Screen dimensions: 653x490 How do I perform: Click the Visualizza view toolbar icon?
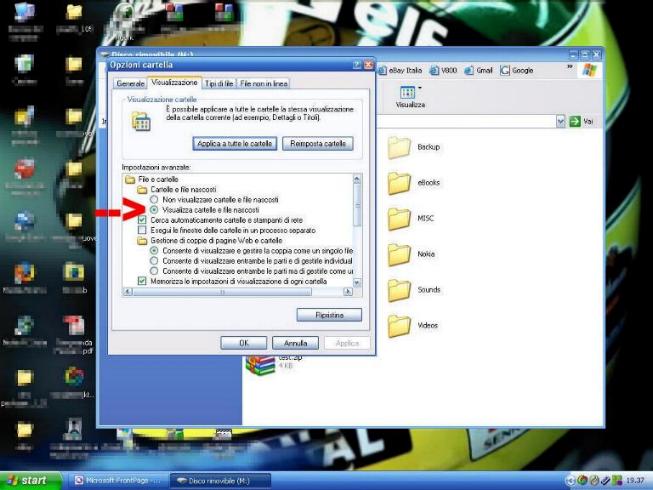pyautogui.click(x=407, y=92)
